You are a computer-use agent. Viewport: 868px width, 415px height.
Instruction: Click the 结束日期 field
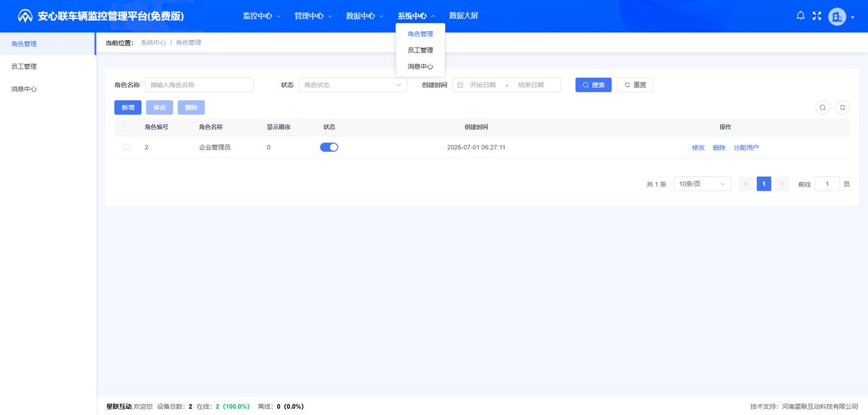coord(531,85)
